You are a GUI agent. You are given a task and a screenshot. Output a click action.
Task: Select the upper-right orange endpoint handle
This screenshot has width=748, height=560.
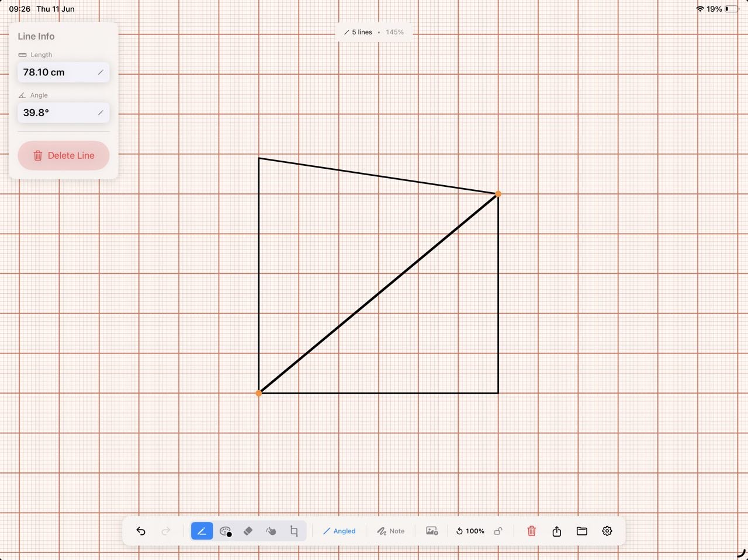pyautogui.click(x=498, y=194)
